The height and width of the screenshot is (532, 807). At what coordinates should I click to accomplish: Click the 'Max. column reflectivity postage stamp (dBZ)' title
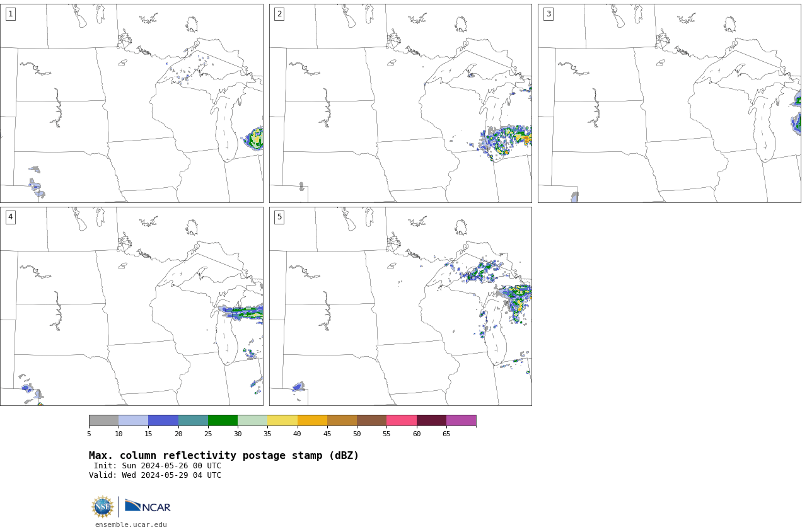pyautogui.click(x=224, y=456)
